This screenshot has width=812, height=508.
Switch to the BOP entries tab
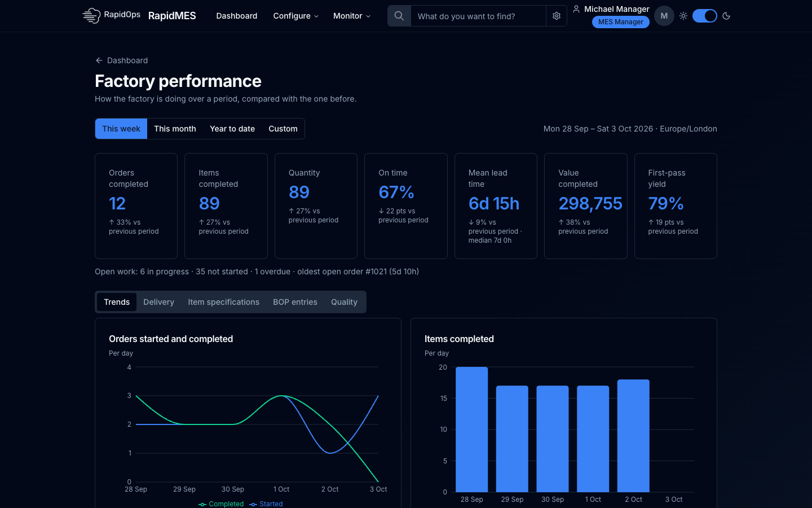tap(295, 302)
